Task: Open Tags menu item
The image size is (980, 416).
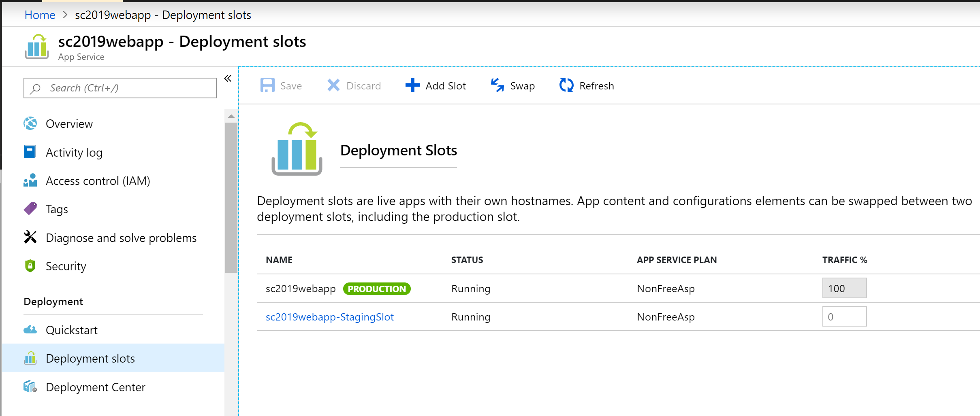Action: pyautogui.click(x=57, y=209)
